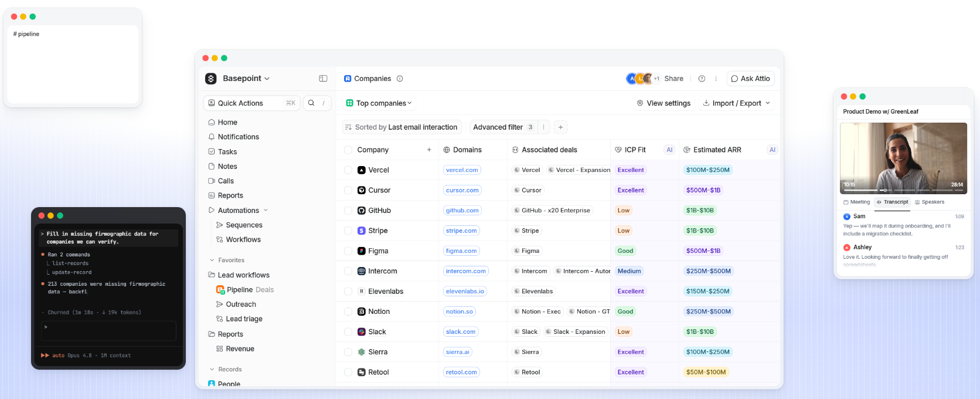The image size is (980, 399).
Task: Click plus icon in Company column header
Action: (429, 150)
